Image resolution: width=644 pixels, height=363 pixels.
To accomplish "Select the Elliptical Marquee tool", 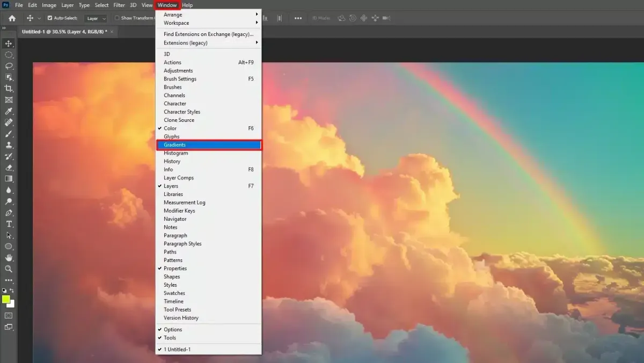I will pos(9,55).
